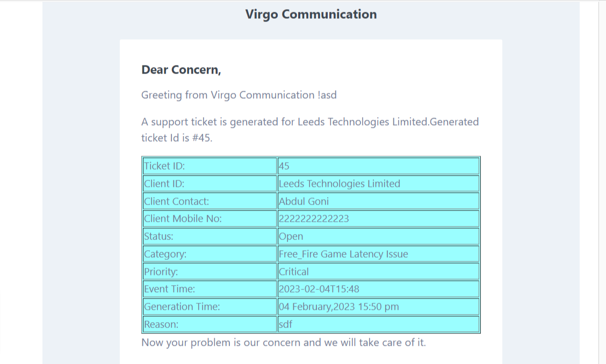Click the Greeting from Virgo Communication line
This screenshot has width=606, height=364.
(239, 95)
